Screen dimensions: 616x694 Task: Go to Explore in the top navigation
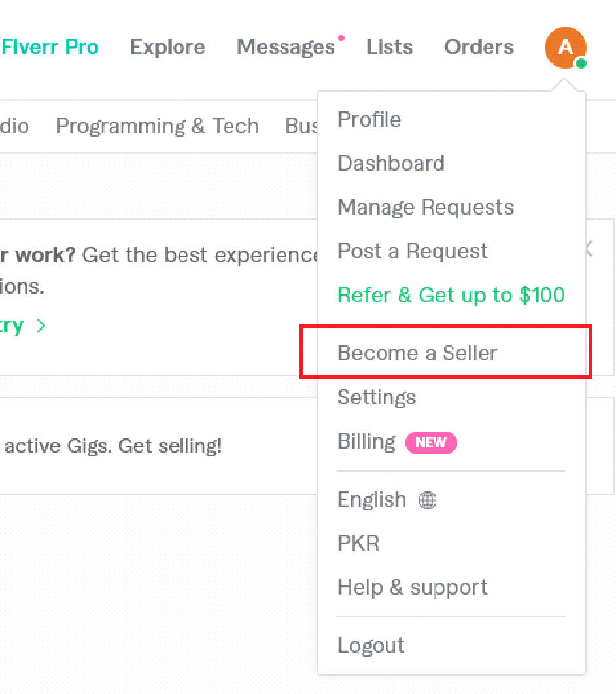click(x=167, y=46)
